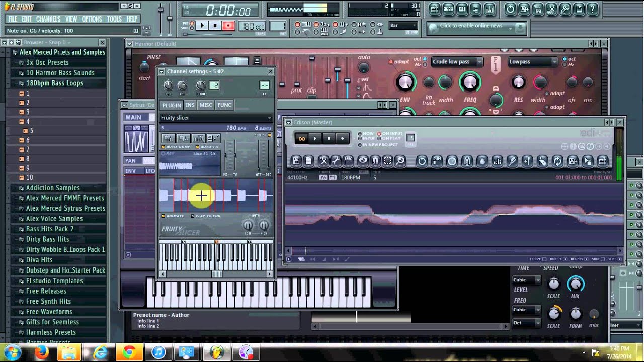The image size is (644, 362).
Task: Click the Harmor FREQ knob
Action: coord(469,82)
